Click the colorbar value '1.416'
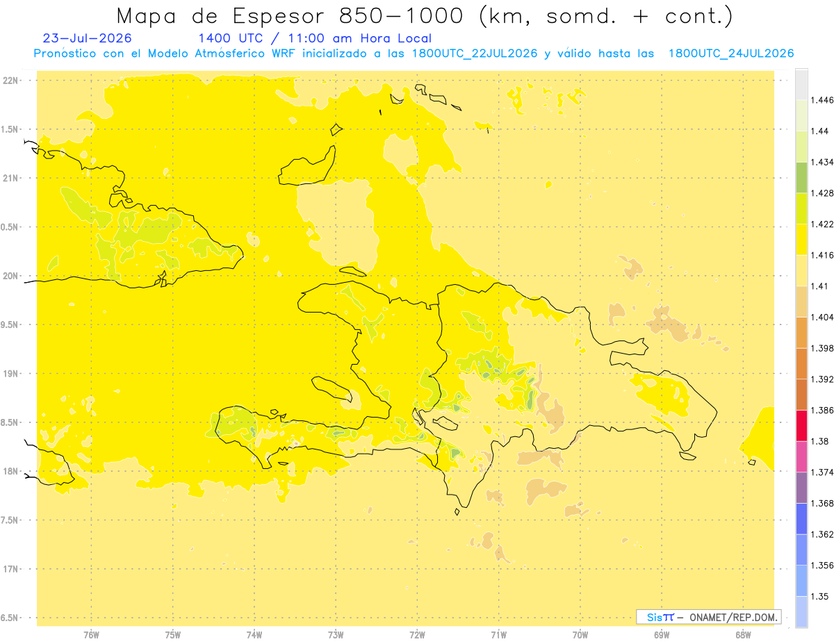This screenshot has width=834, height=644. pos(821,255)
